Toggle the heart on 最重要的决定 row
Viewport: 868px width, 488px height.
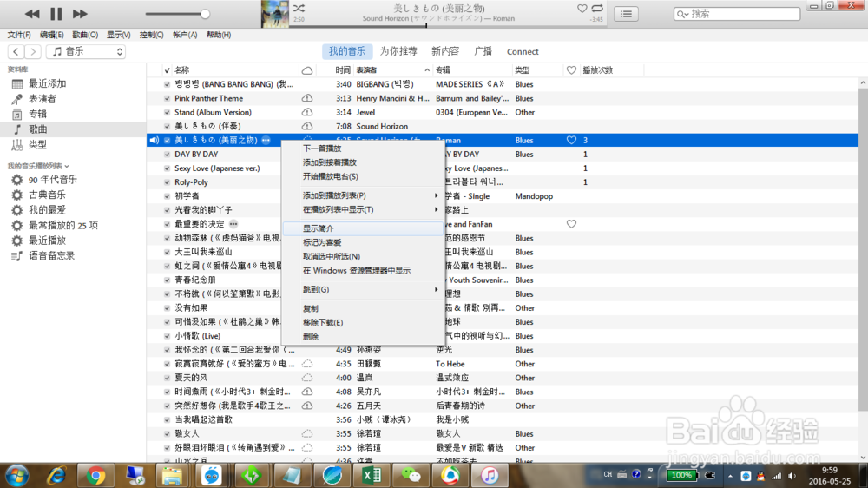[571, 224]
